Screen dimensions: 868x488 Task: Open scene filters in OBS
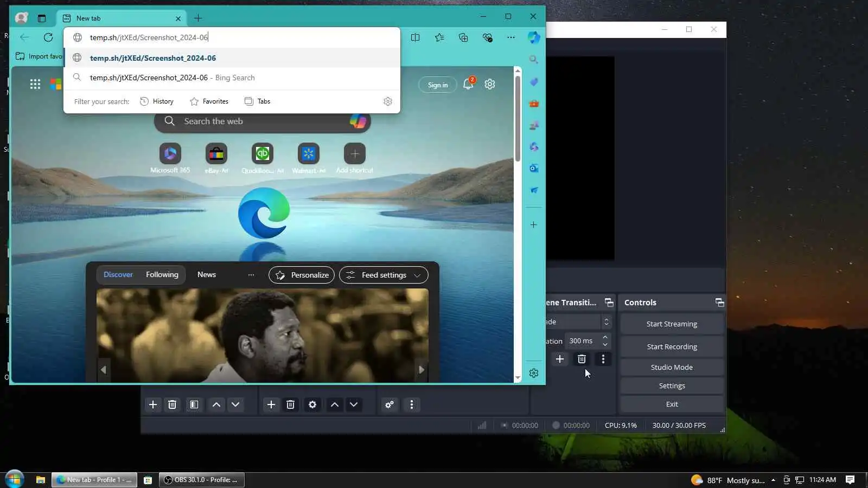click(194, 404)
